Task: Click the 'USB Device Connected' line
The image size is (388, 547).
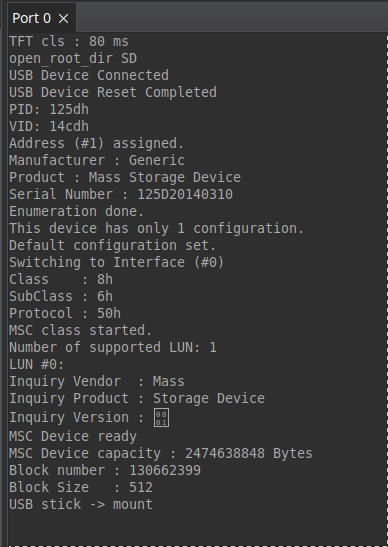Action: (89, 75)
